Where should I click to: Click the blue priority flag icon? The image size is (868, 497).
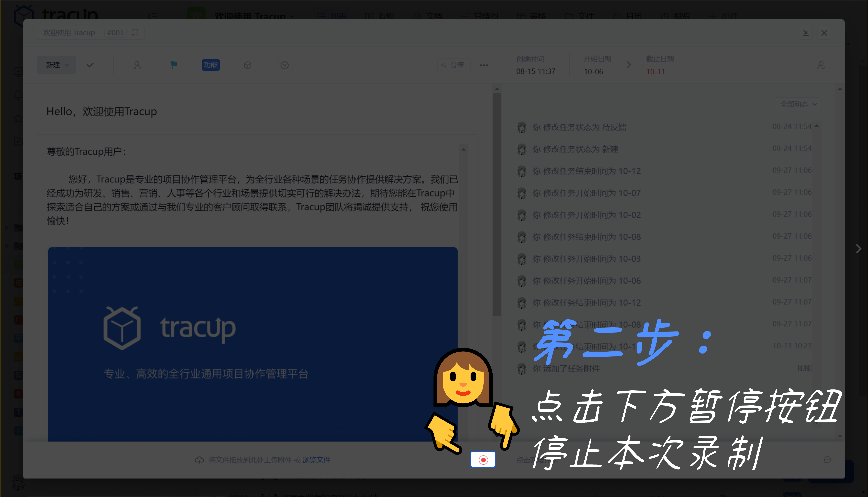pyautogui.click(x=174, y=65)
